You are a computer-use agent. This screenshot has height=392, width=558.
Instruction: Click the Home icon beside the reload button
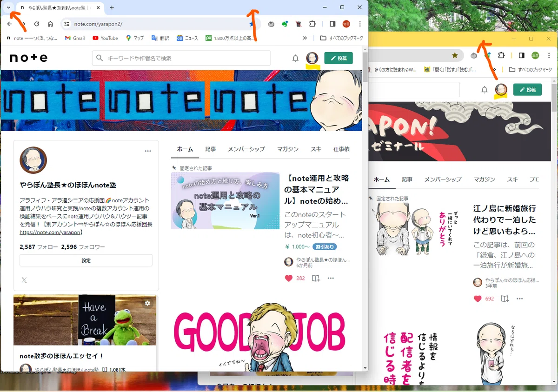[50, 24]
